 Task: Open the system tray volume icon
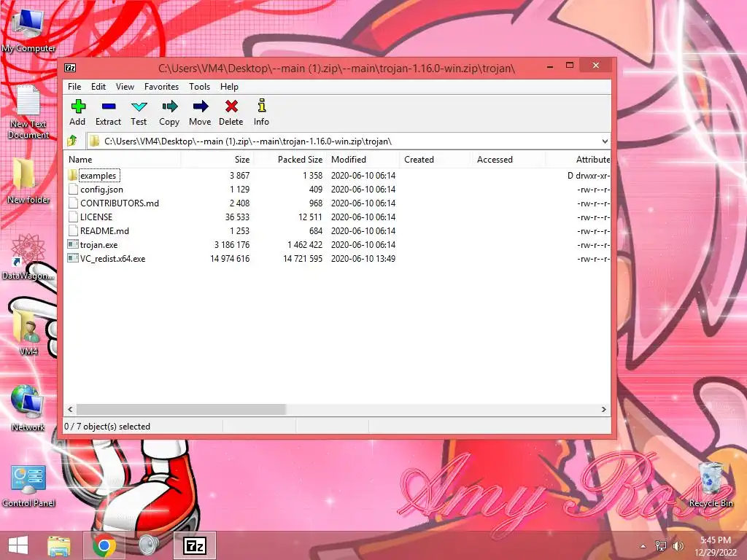(x=678, y=546)
